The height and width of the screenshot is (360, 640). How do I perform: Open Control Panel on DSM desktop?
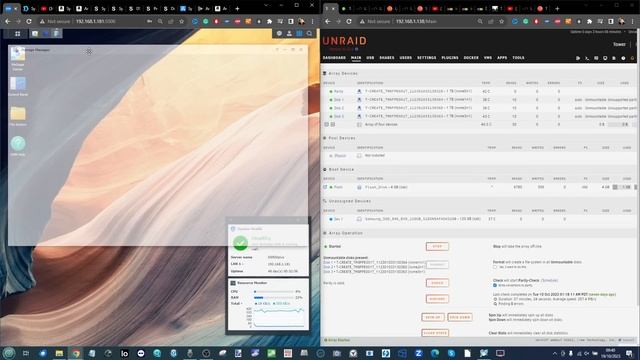(18, 86)
